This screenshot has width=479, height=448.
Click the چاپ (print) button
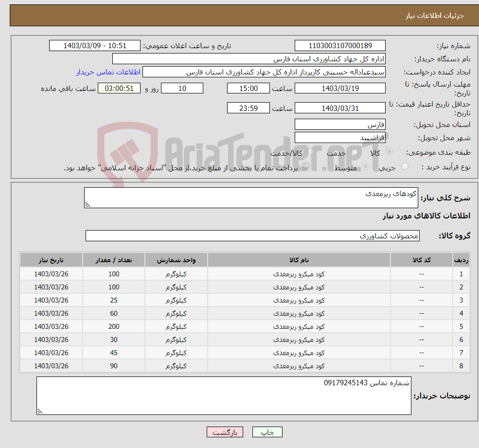pyautogui.click(x=267, y=432)
